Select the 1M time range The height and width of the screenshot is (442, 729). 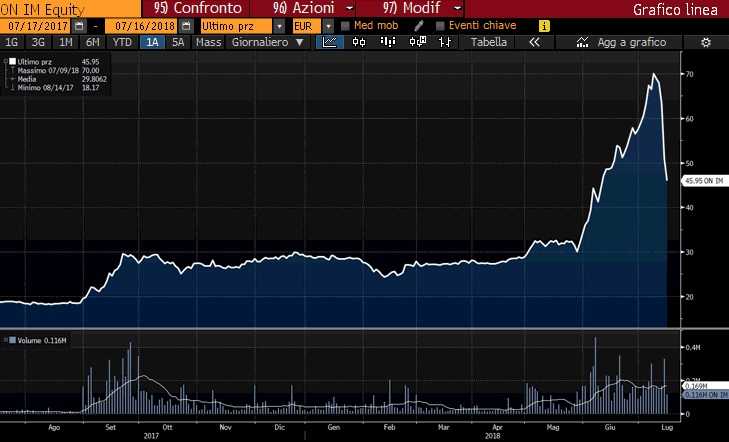point(66,42)
